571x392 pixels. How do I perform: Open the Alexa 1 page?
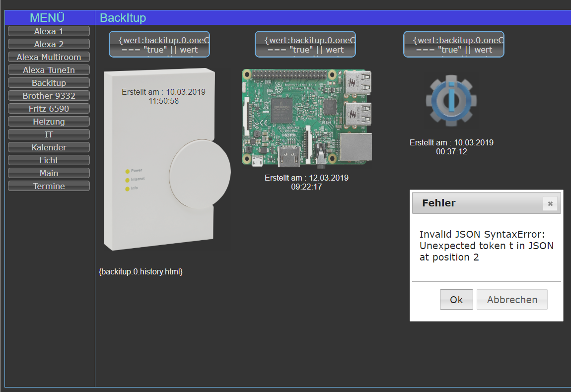(x=48, y=31)
